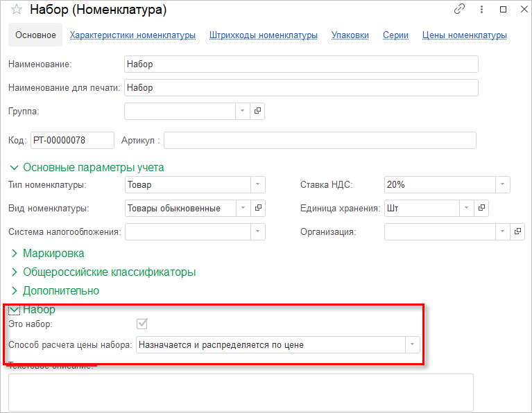Open the Упаковки link
Screen dimensions: 532x413
point(350,35)
